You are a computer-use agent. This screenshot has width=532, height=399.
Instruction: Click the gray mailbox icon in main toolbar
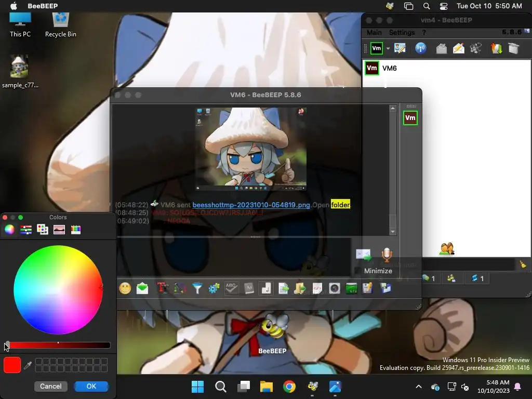click(442, 48)
